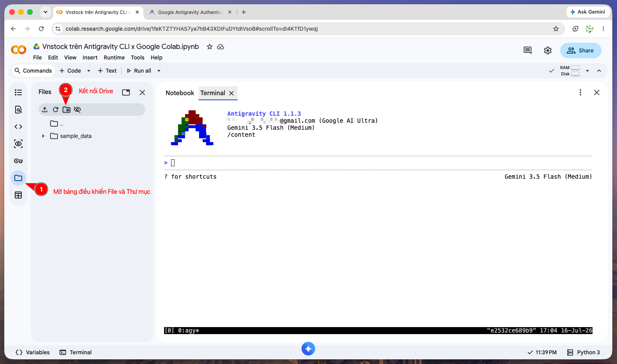Open the Table of contents sidebar icon

point(18,92)
